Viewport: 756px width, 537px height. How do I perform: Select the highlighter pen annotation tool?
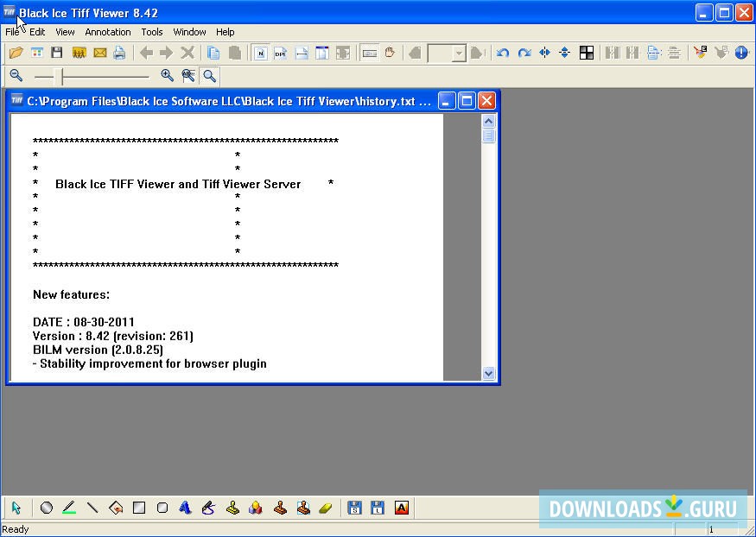click(69, 508)
